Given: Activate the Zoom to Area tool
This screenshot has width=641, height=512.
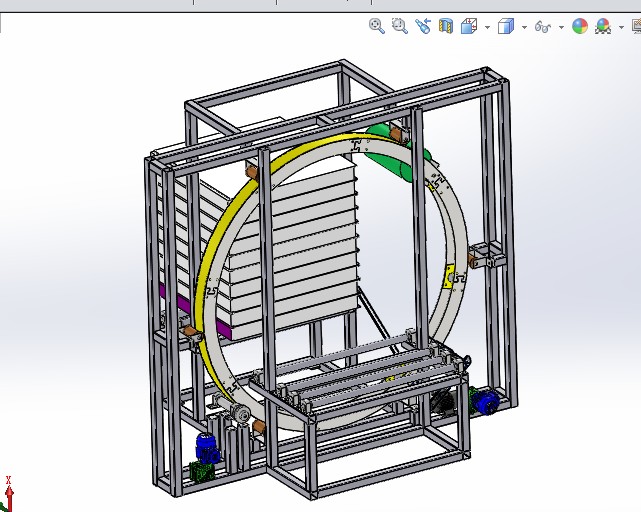Looking at the screenshot, I should 399,26.
